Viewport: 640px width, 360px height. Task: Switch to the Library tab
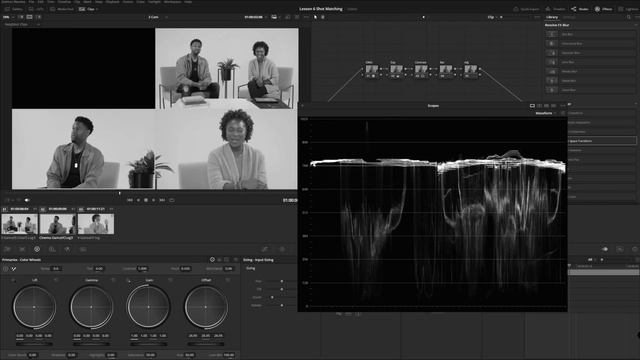pyautogui.click(x=552, y=17)
